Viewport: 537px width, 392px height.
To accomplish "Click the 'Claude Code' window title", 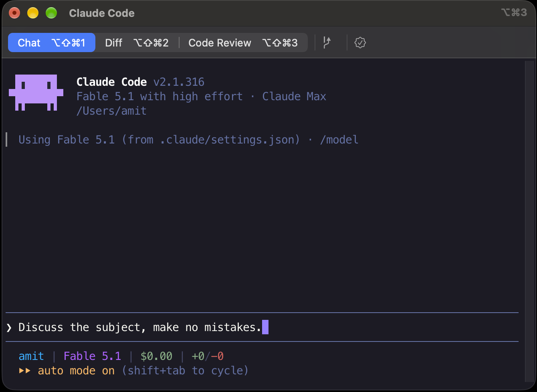I will [x=102, y=13].
